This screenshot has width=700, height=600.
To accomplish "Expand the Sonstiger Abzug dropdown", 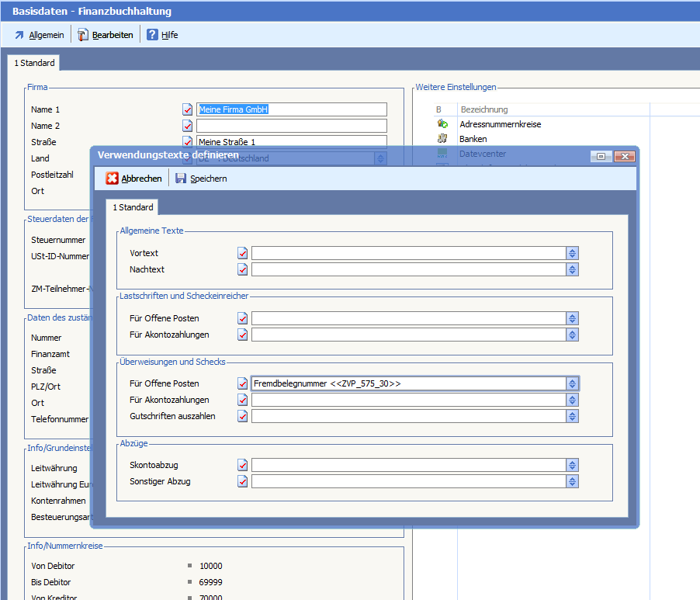I will pos(572,481).
